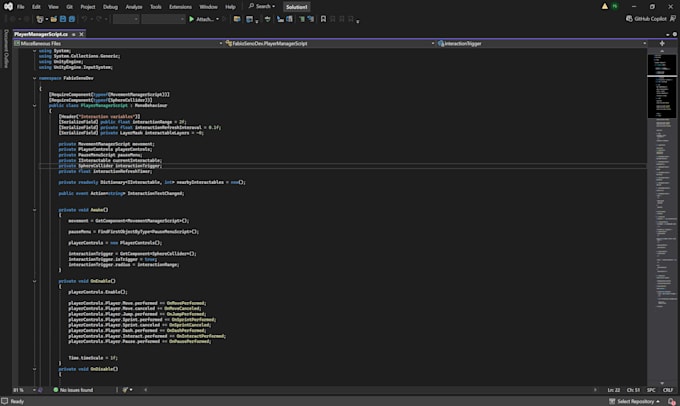Start with the green Attach play icon
This screenshot has width=680, height=406.
tap(191, 19)
